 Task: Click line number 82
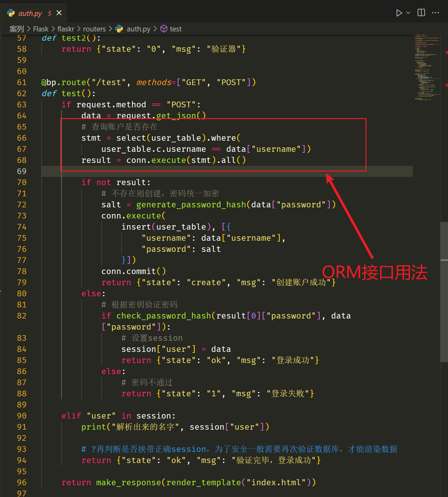pos(22,316)
